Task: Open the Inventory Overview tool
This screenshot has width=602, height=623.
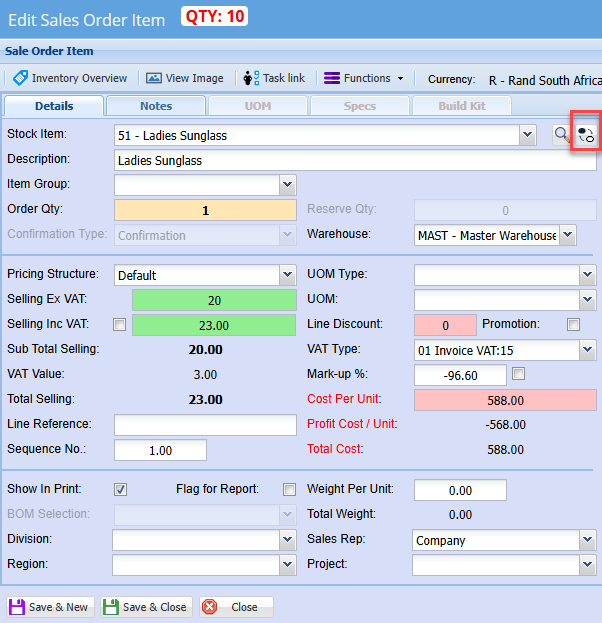Action: tap(70, 78)
